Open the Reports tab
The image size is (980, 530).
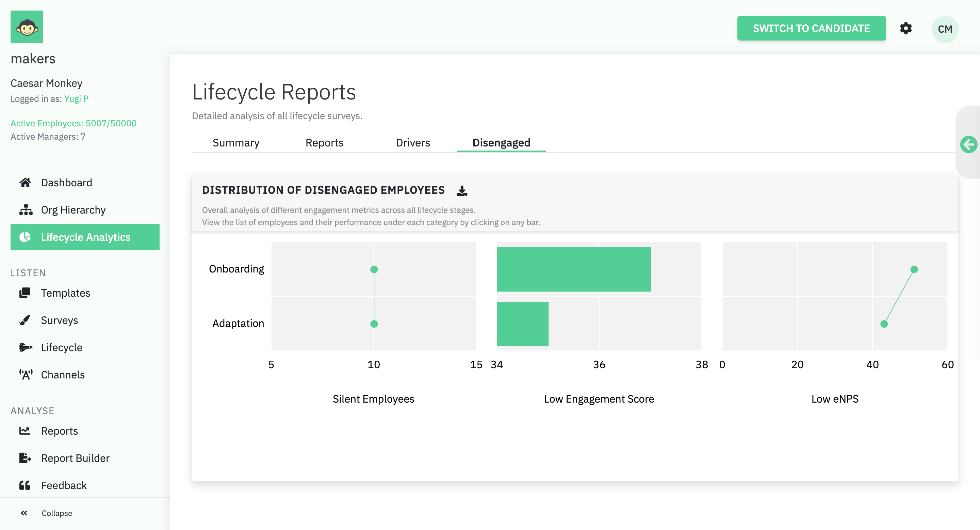tap(324, 143)
